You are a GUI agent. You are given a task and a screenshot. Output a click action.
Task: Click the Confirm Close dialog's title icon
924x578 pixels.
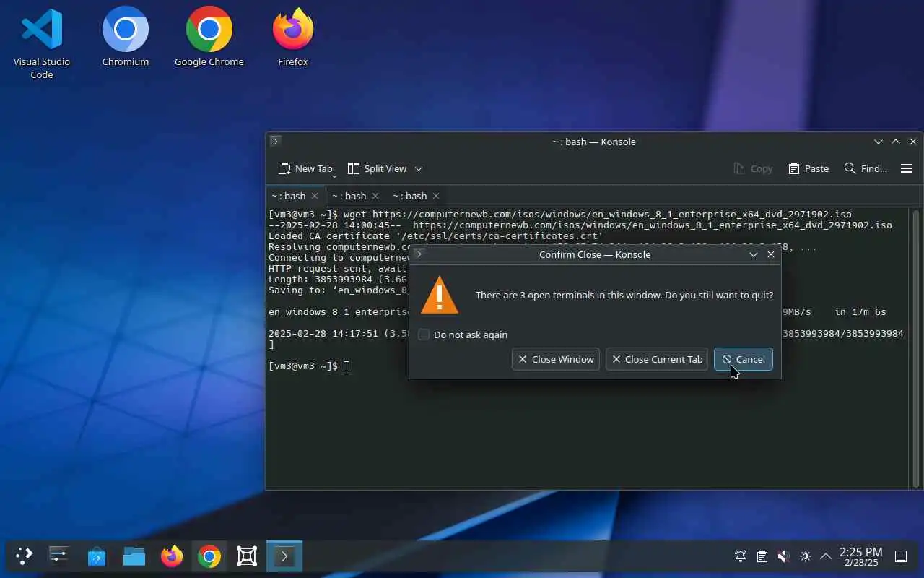419,254
